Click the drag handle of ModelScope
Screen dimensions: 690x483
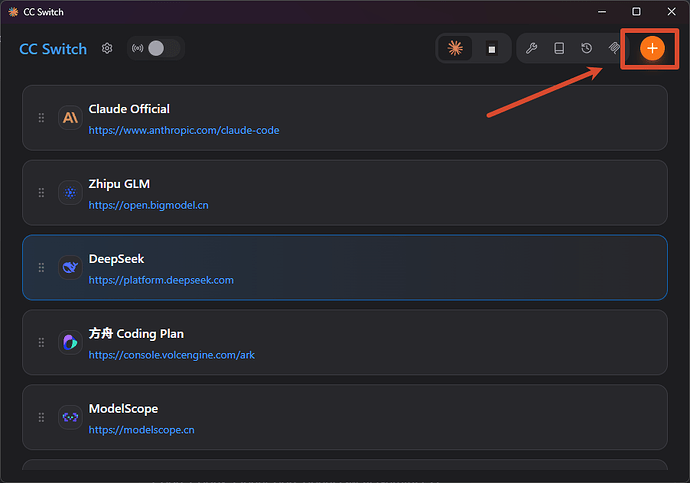pos(41,417)
